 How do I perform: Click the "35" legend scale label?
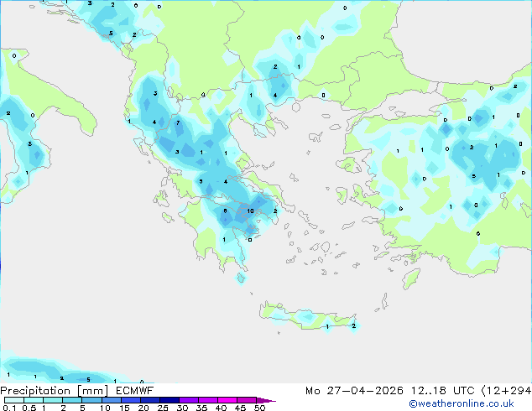coord(201,408)
